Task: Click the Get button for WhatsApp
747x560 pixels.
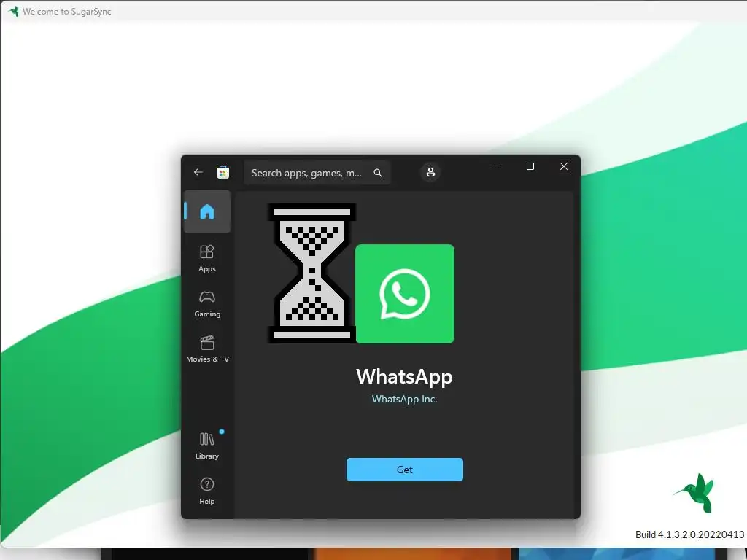Action: [x=404, y=470]
